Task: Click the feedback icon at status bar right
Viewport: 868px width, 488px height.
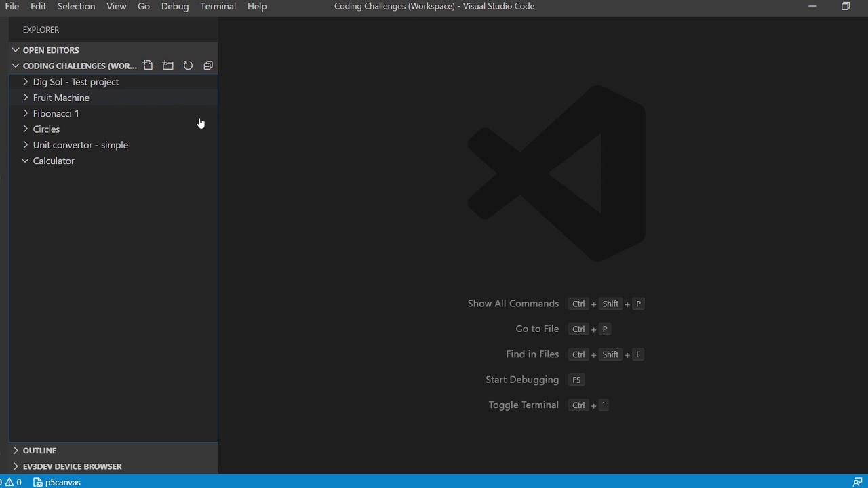Action: tap(857, 482)
